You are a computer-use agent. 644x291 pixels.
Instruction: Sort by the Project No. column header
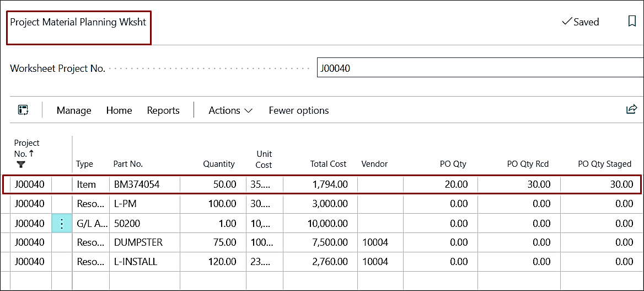(26, 148)
